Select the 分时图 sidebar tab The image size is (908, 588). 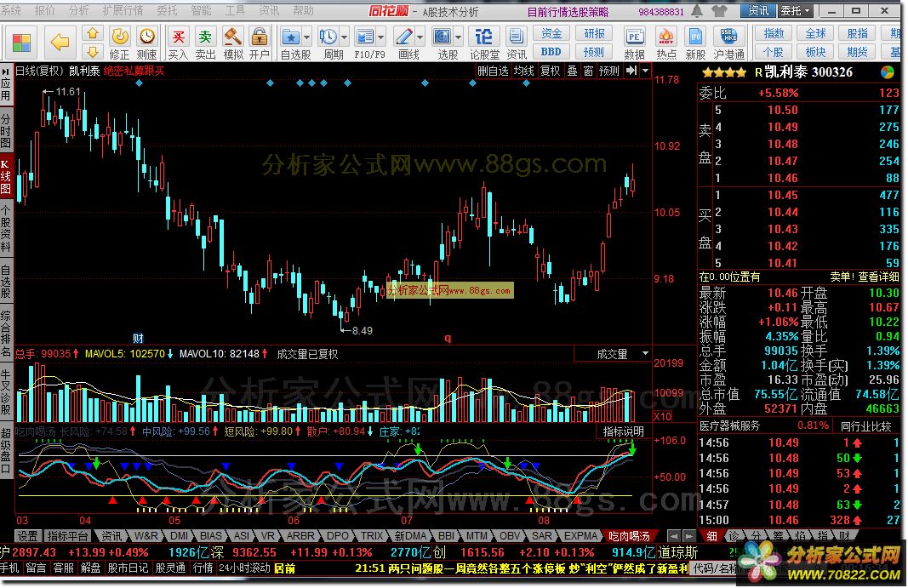point(6,132)
